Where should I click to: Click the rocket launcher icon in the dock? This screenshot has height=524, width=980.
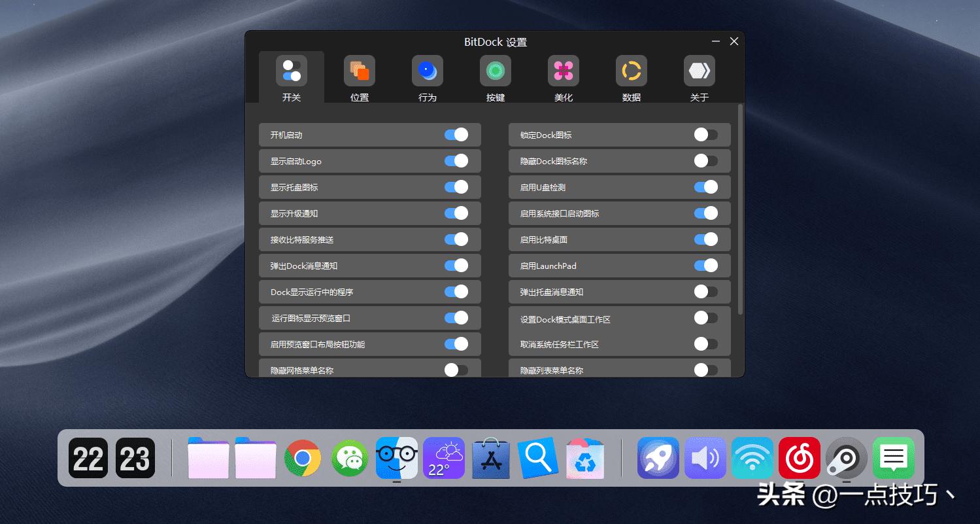658,458
